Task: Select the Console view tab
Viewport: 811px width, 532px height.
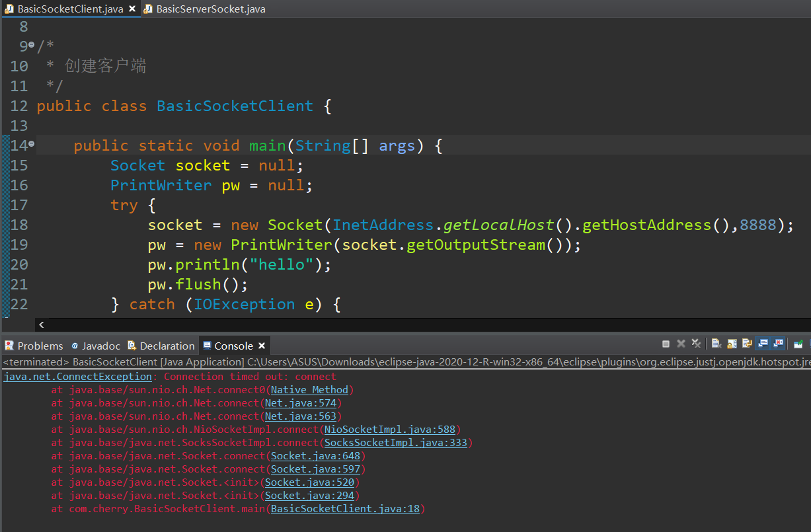Action: [233, 346]
